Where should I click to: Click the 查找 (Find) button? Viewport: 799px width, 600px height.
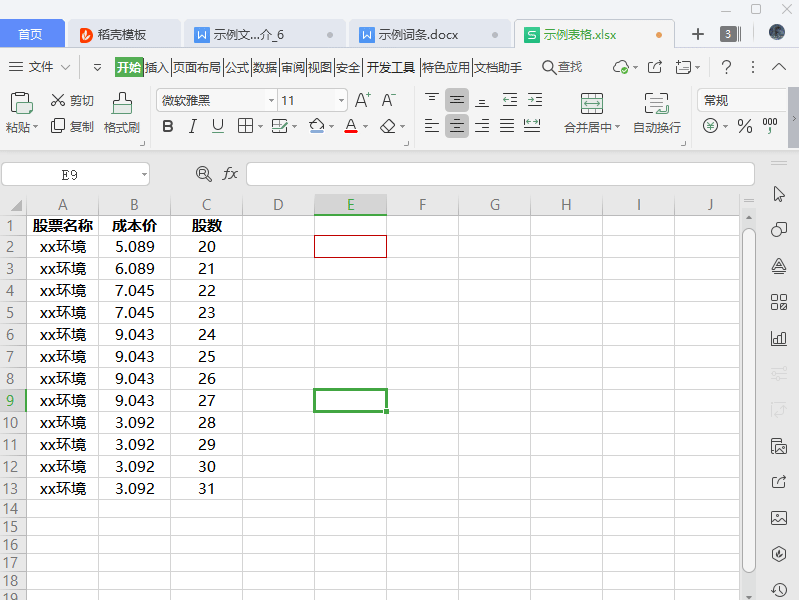click(x=562, y=67)
